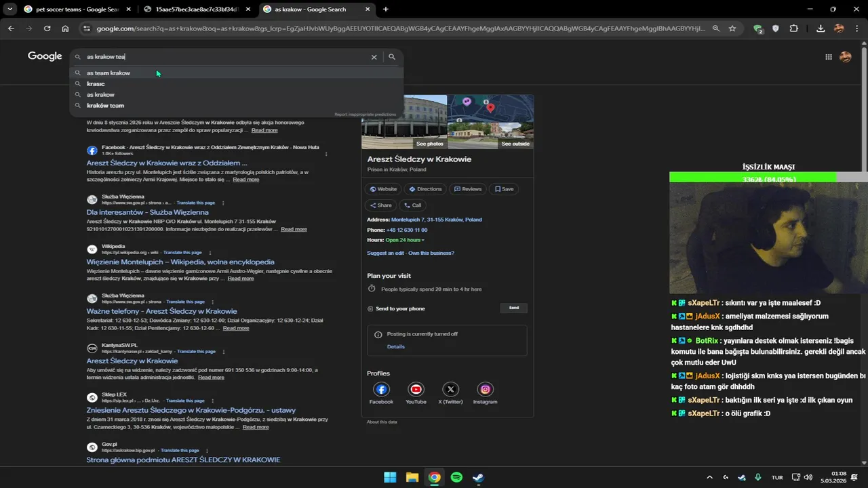Go back to the previous page
This screenshot has height=488, width=868.
pyautogui.click(x=11, y=28)
